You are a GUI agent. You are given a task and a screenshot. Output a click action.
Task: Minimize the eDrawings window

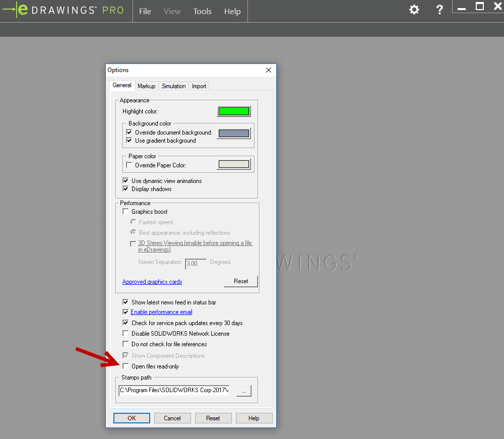[x=462, y=9]
